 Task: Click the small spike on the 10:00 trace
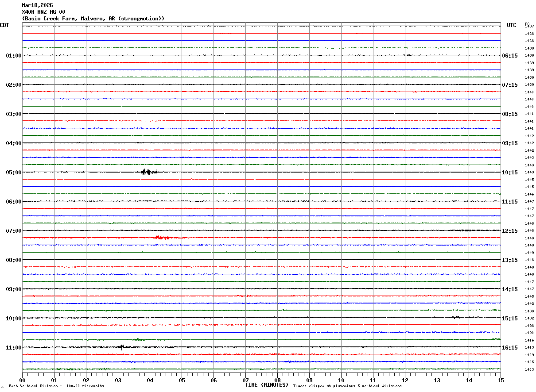[456, 317]
